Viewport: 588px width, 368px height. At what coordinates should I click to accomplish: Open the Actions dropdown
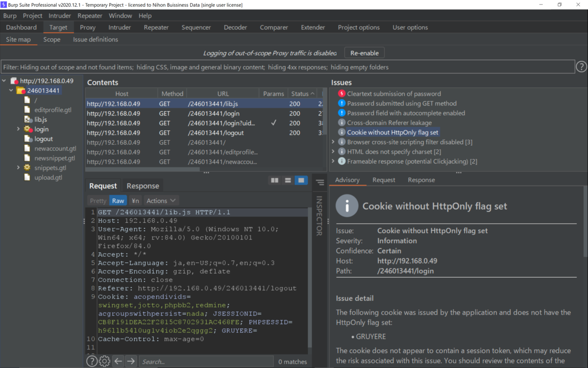pos(161,201)
